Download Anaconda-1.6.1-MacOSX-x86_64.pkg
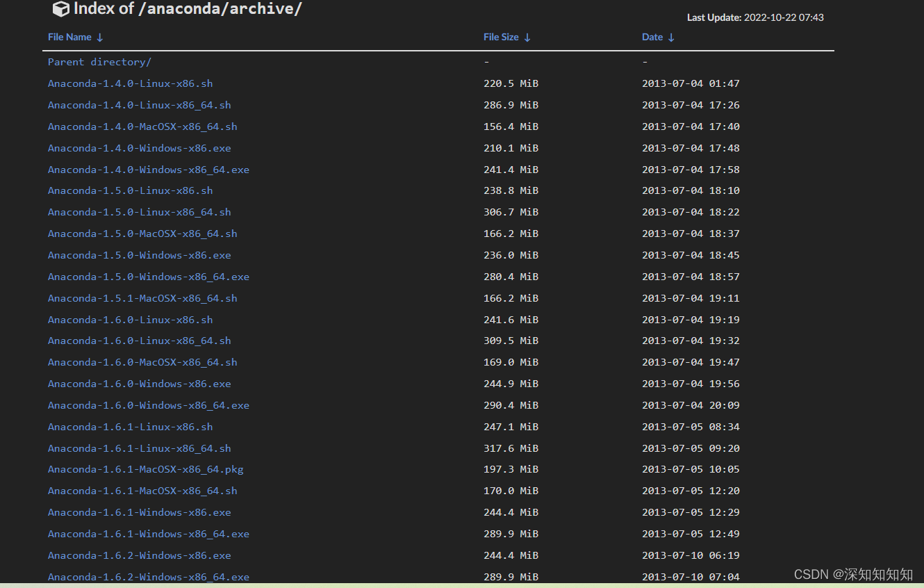 pyautogui.click(x=146, y=469)
